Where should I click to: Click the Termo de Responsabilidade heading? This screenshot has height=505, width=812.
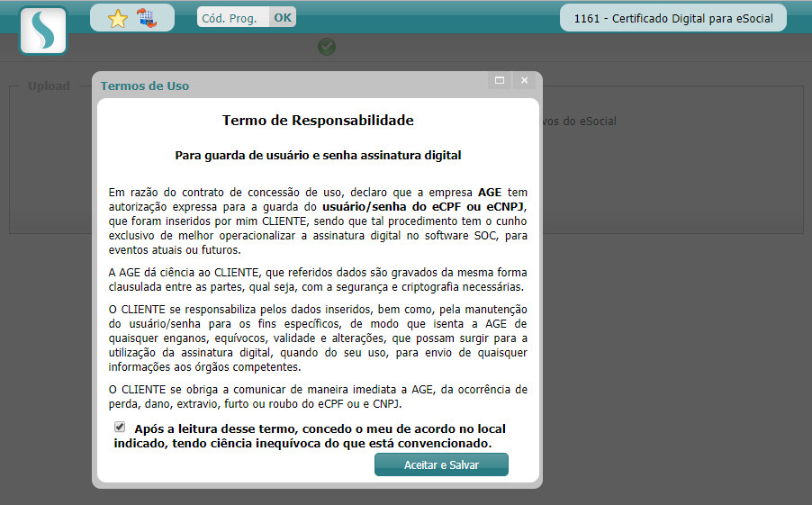click(x=318, y=120)
